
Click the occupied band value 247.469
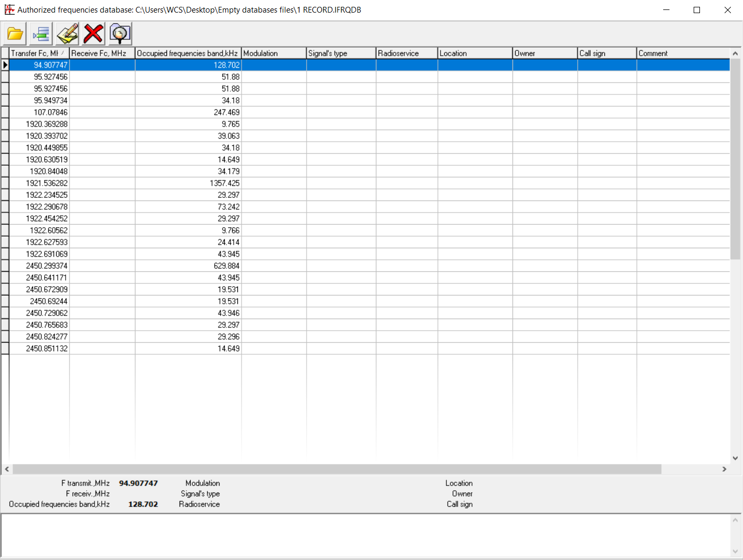226,112
